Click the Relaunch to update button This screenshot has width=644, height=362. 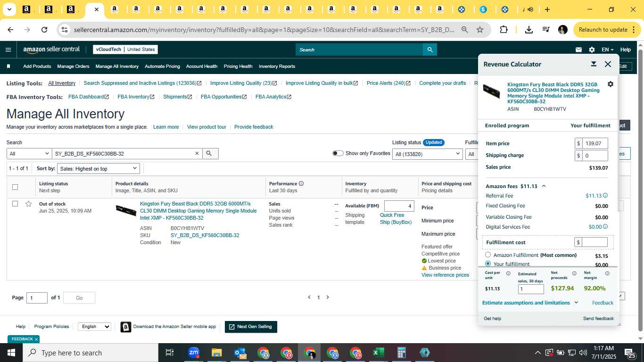click(x=604, y=30)
